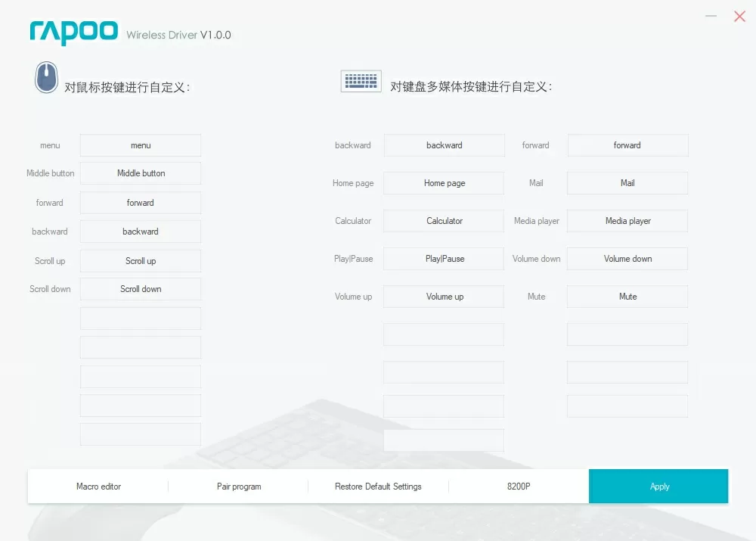Choose the Media player key assignment field

pyautogui.click(x=627, y=221)
